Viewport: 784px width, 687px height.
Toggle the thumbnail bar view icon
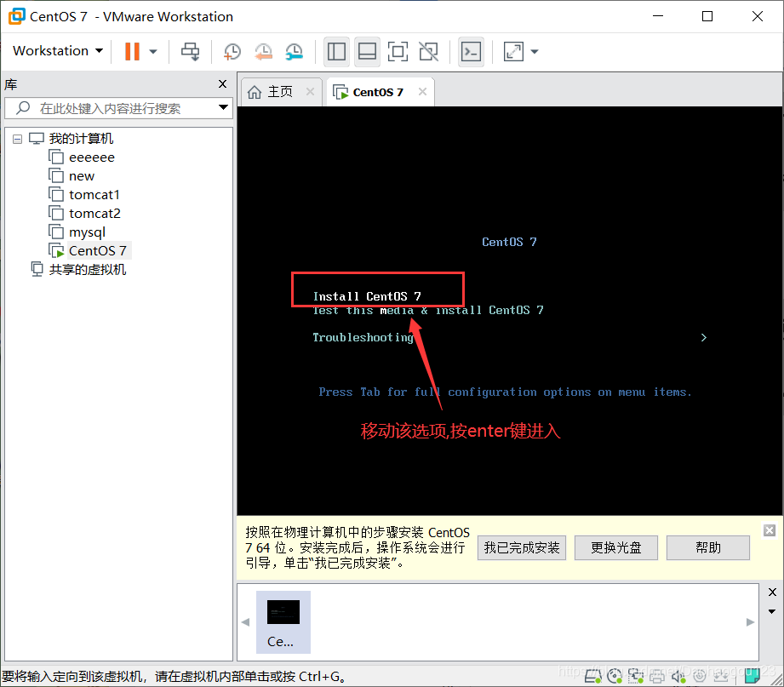367,51
